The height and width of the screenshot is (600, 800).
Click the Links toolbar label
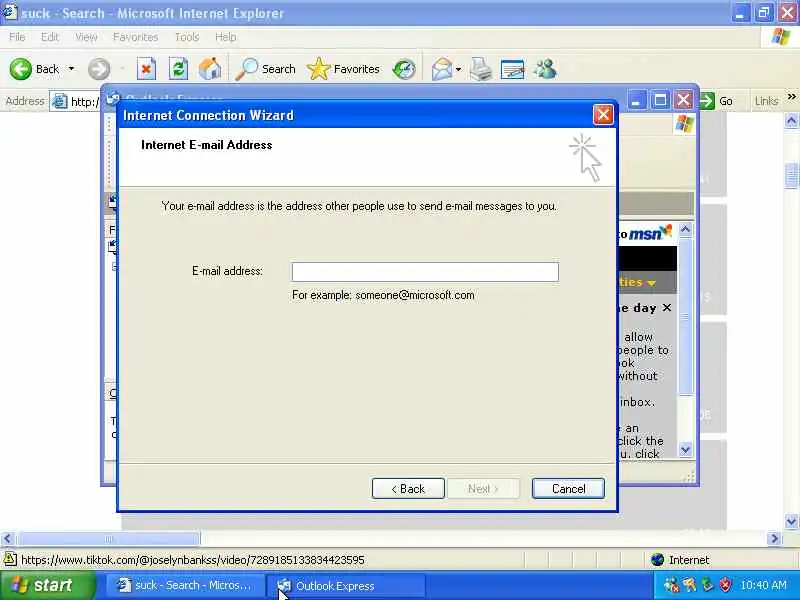[x=766, y=101]
